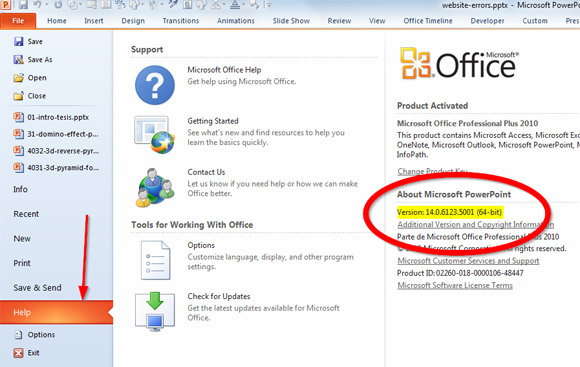The height and width of the screenshot is (367, 580).
Task: Switch to the Home ribbon tab
Action: (x=57, y=21)
